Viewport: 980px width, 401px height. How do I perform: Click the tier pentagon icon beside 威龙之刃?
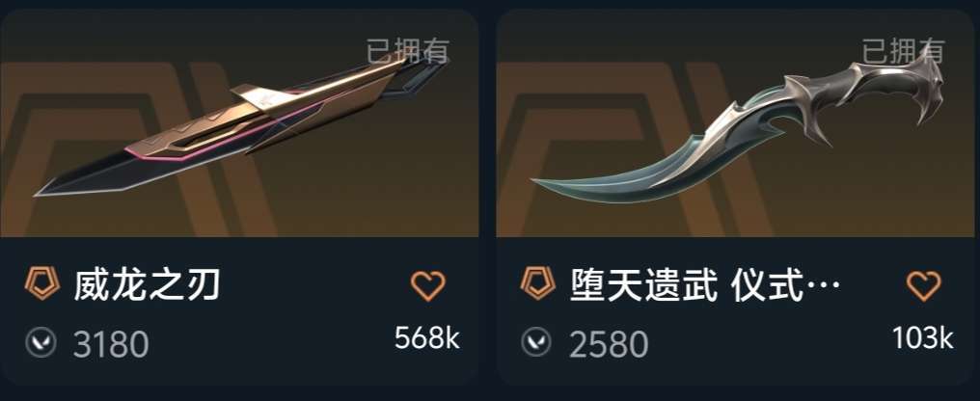[x=41, y=283]
